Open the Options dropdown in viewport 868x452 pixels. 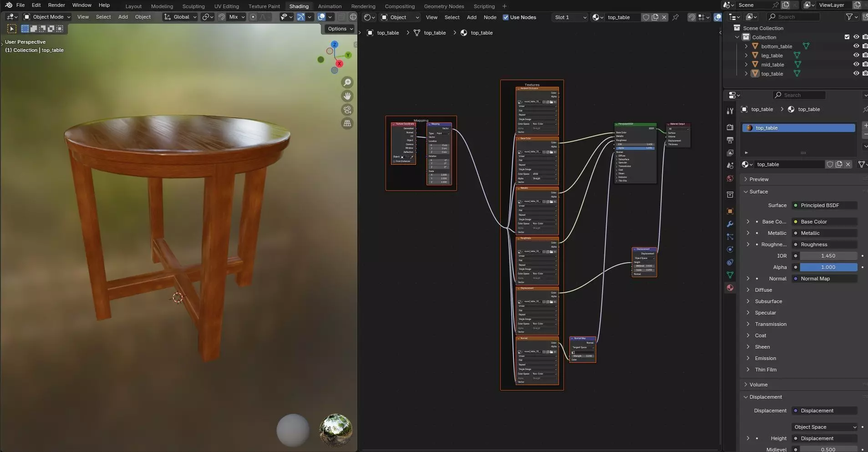click(x=340, y=29)
